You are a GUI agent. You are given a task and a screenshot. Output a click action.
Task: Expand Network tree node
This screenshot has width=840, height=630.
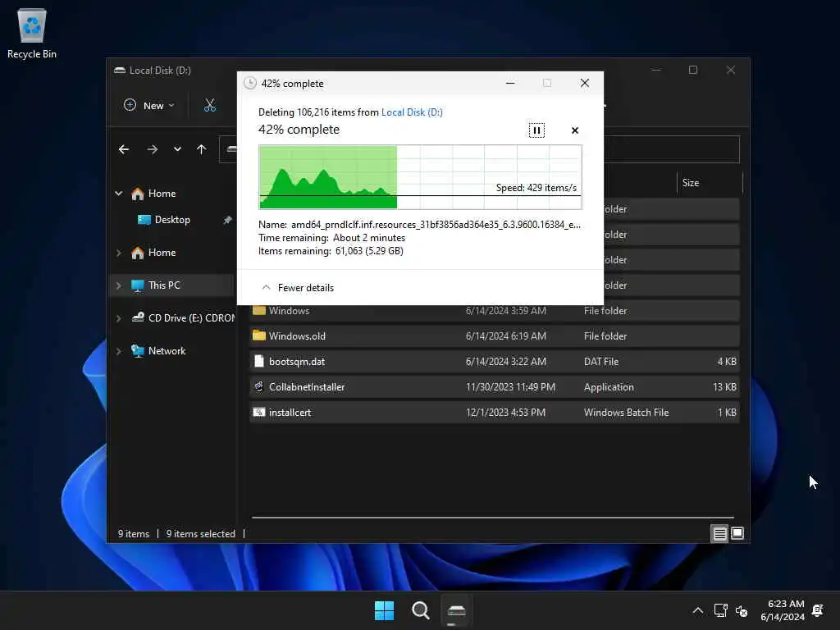(119, 351)
